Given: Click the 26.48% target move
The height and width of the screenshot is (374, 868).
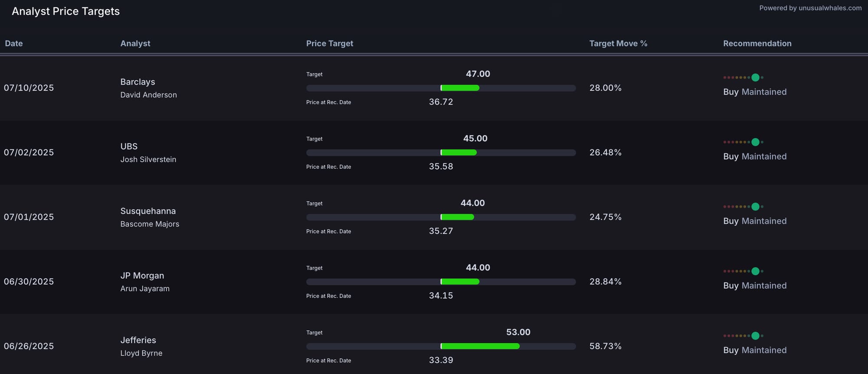Looking at the screenshot, I should pos(605,153).
